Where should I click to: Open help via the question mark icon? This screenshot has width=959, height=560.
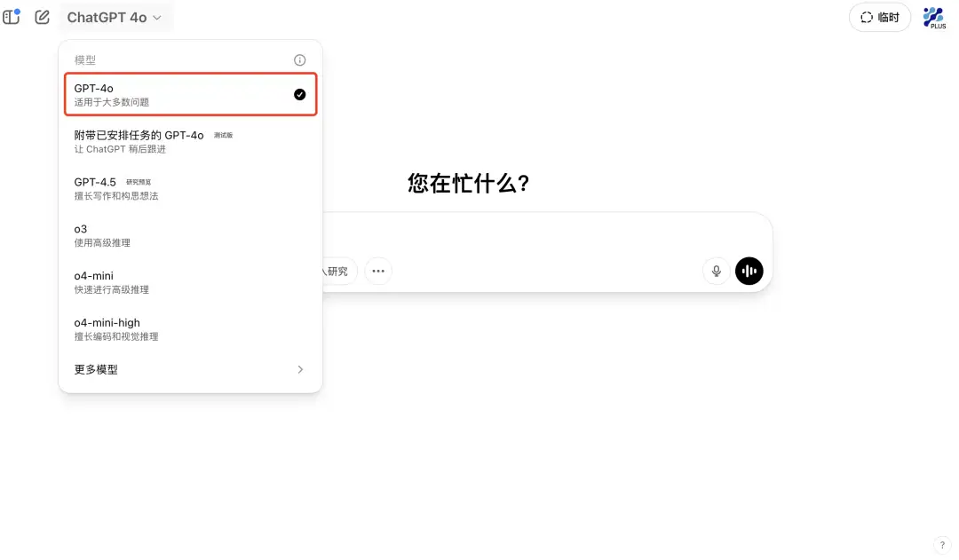(x=942, y=544)
